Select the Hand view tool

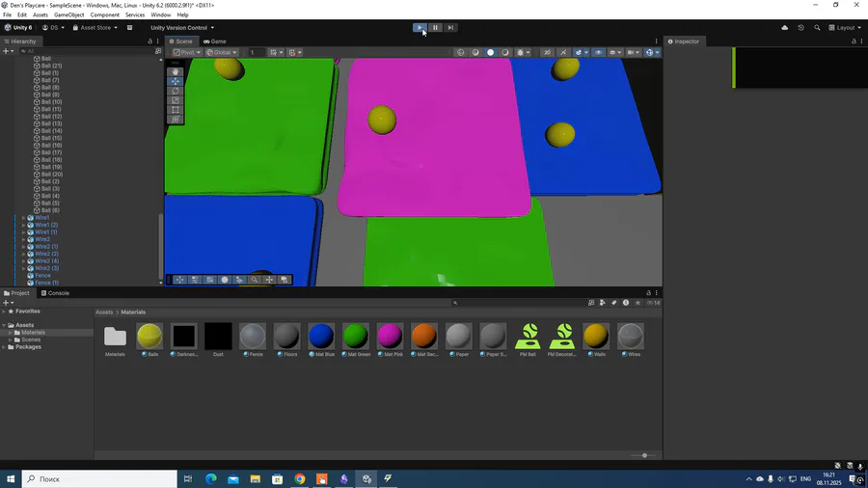[176, 72]
